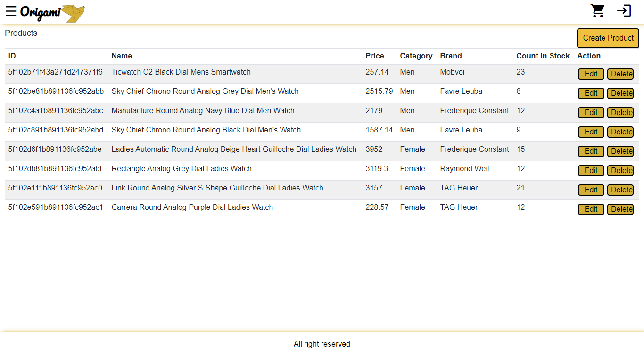This screenshot has width=644, height=356.
Task: Edit the Manufacture Navy Blue Dial watch
Action: [591, 113]
